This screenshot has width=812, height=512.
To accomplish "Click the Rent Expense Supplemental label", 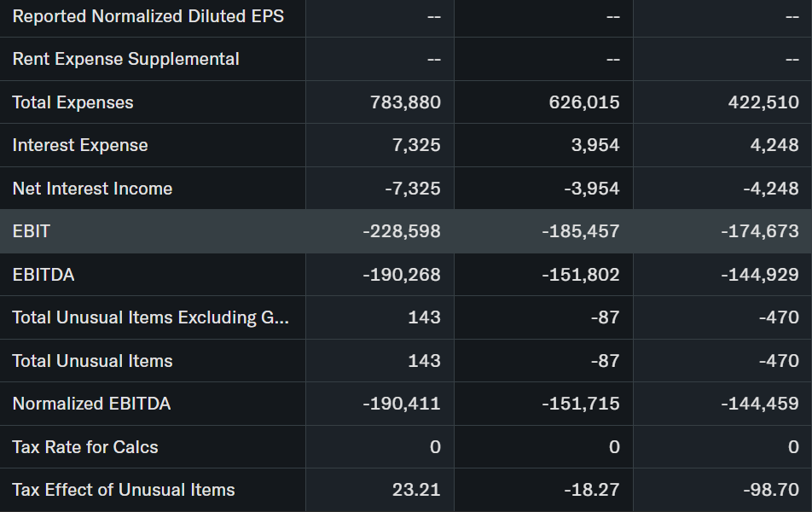I will click(125, 59).
